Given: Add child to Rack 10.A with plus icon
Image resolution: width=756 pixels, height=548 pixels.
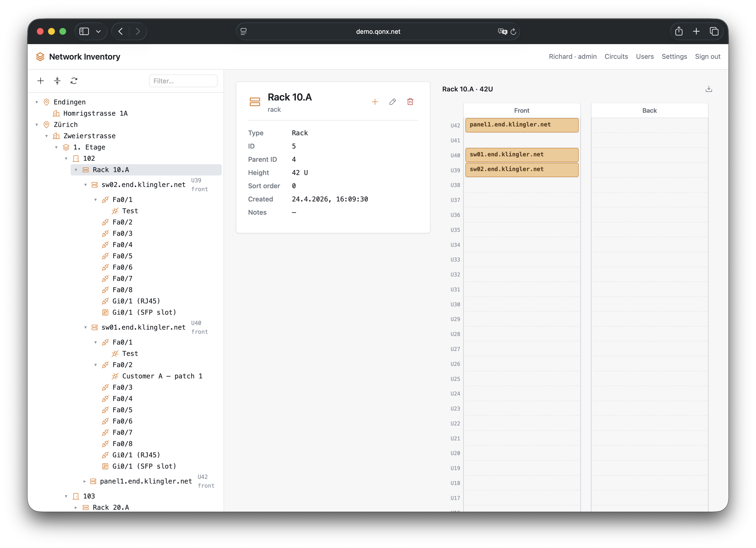Looking at the screenshot, I should point(375,102).
